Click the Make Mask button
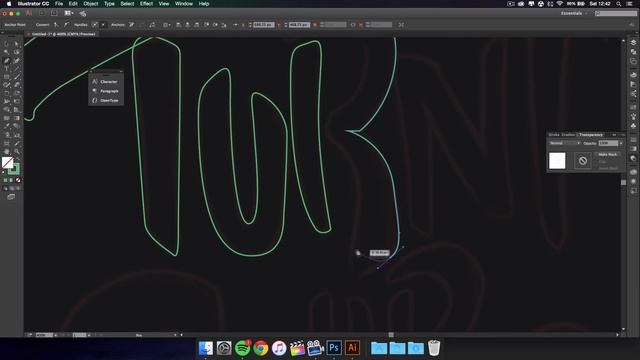The image size is (640, 360). point(608,154)
